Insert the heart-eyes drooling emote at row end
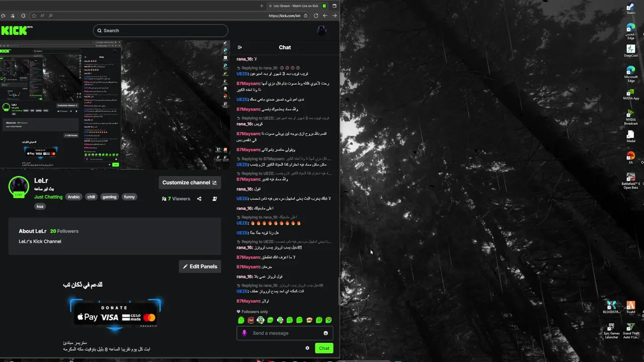Image resolution: width=644 pixels, height=362 pixels. 329,320
